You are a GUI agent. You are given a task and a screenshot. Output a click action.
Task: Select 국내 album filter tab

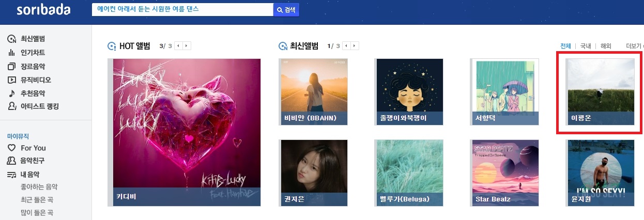coord(586,46)
